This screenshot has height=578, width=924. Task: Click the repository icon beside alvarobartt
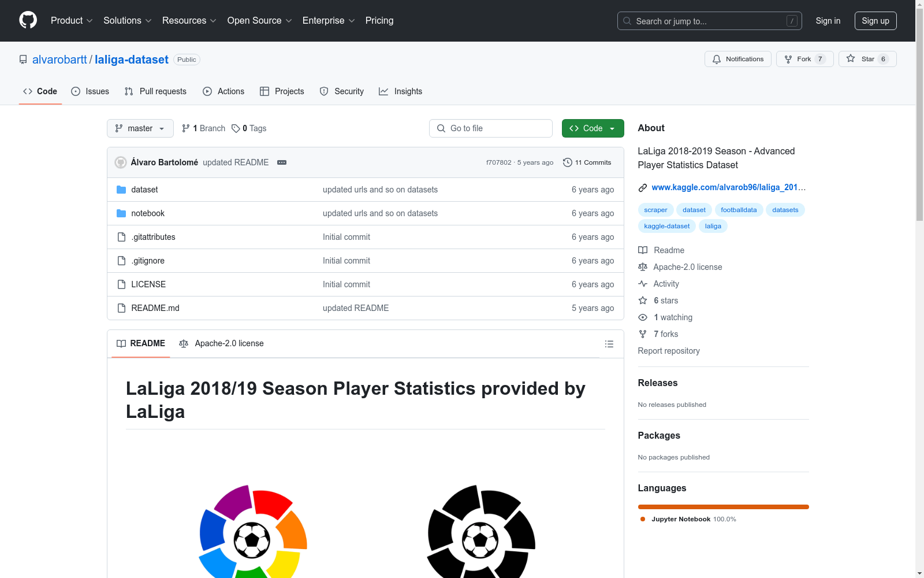(x=23, y=60)
